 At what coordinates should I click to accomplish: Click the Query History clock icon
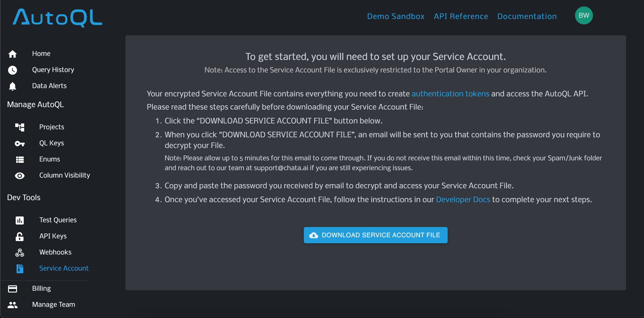13,70
